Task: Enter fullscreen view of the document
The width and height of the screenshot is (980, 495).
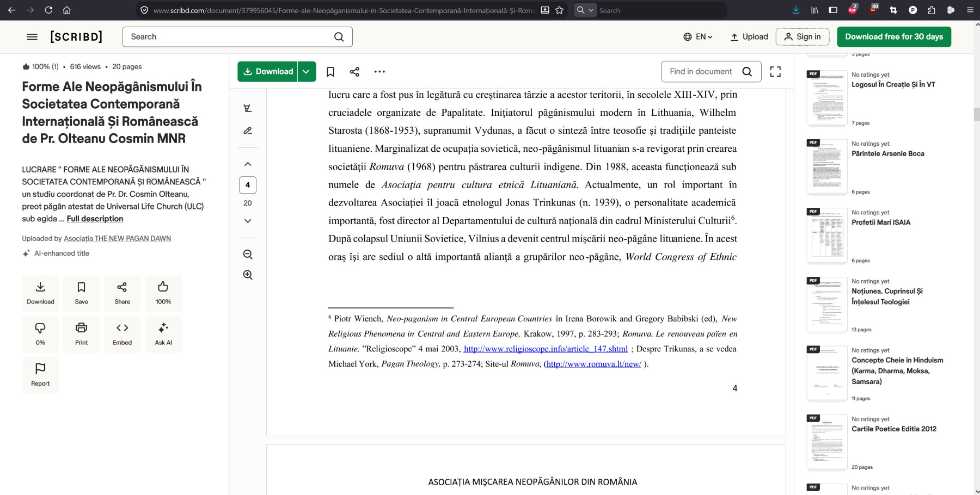Action: [775, 72]
